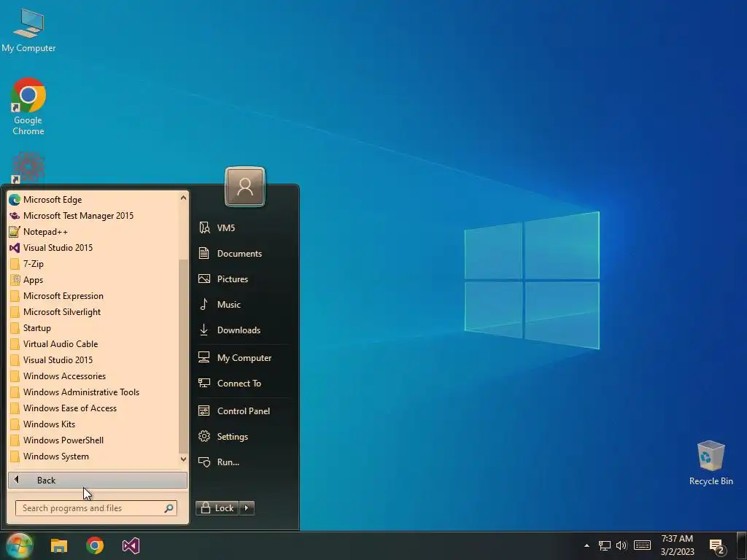The image size is (747, 560).
Task: Select the Recycle Bin desktop icon
Action: (711, 463)
